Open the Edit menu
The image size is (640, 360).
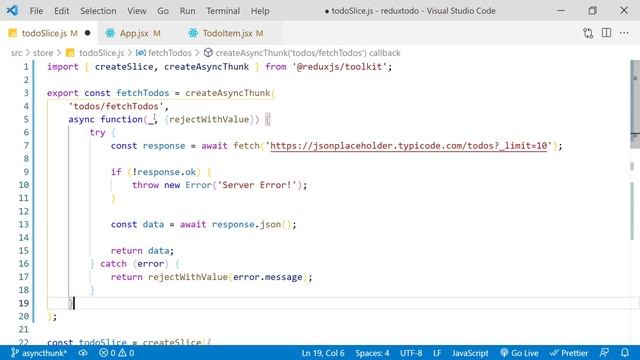(62, 11)
